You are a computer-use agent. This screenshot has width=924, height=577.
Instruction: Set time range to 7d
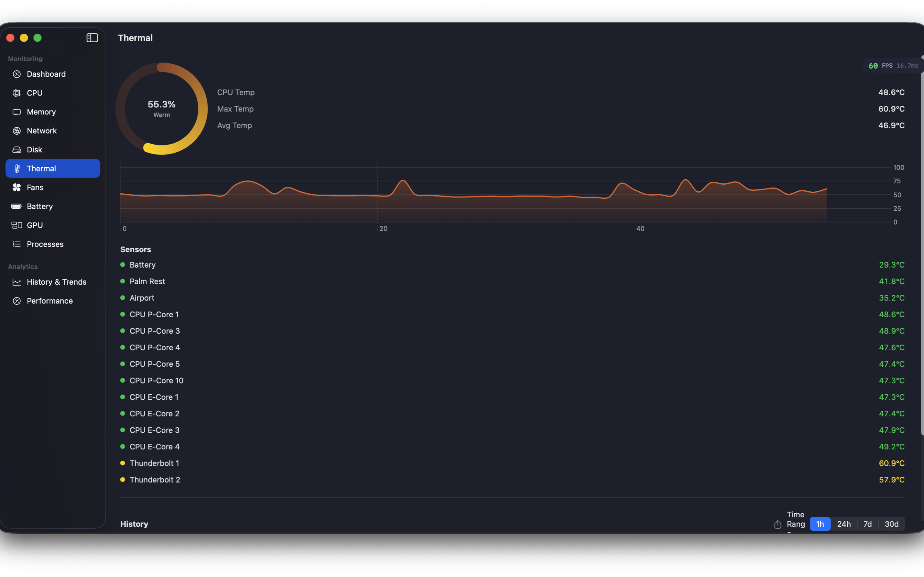coord(867,524)
